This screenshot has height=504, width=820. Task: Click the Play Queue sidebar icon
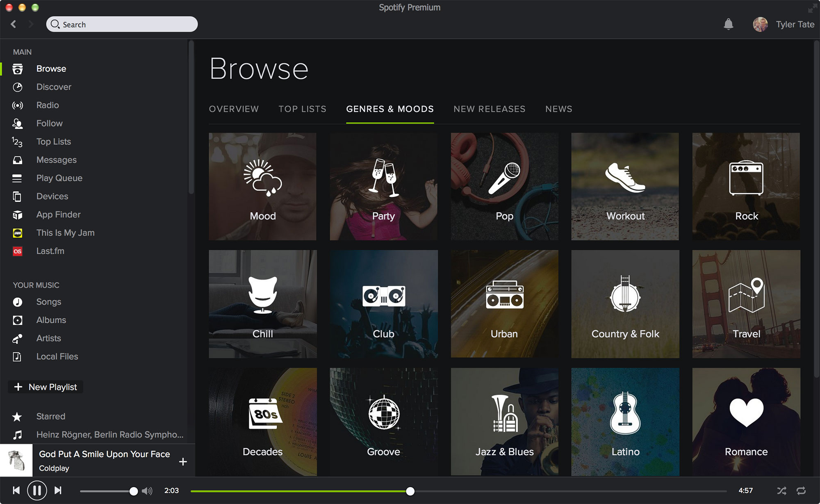pyautogui.click(x=18, y=178)
